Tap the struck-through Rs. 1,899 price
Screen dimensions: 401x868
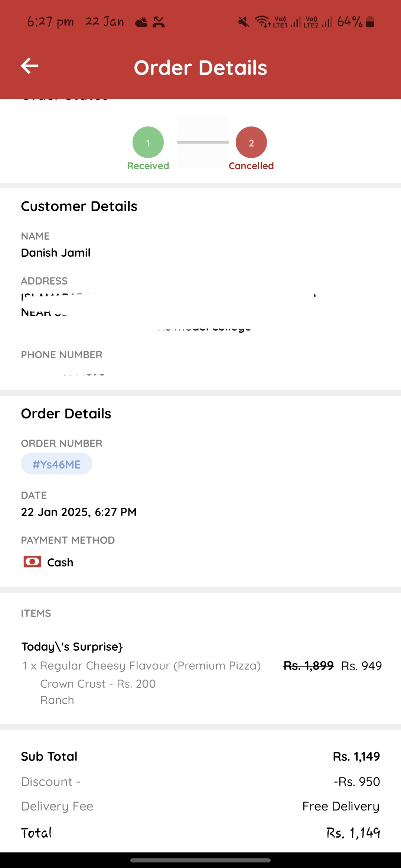[x=309, y=666]
